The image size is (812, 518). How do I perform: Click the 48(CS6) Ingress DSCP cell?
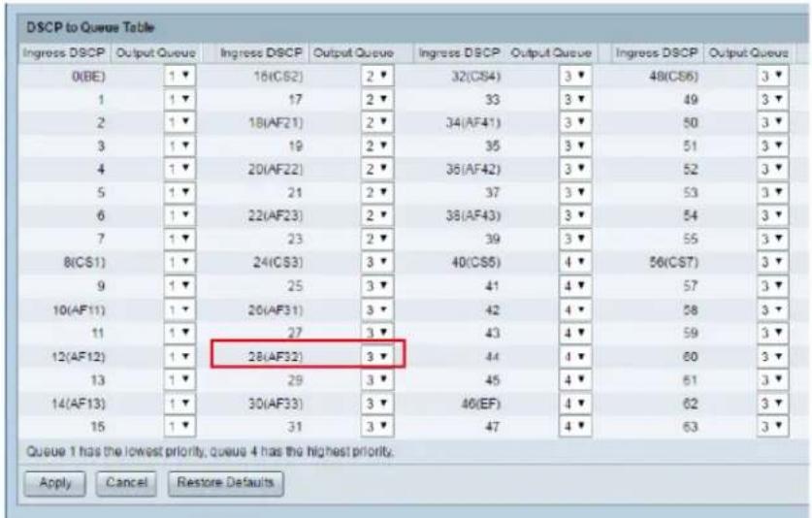tap(673, 77)
